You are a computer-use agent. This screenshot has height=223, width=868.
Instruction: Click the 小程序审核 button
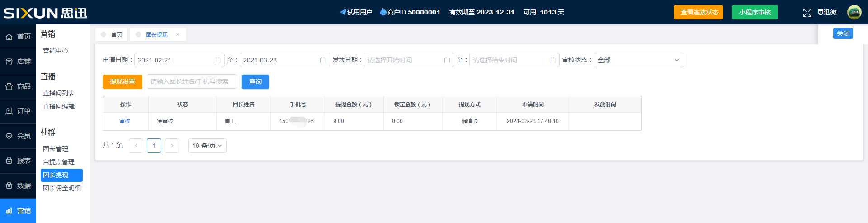click(x=755, y=12)
